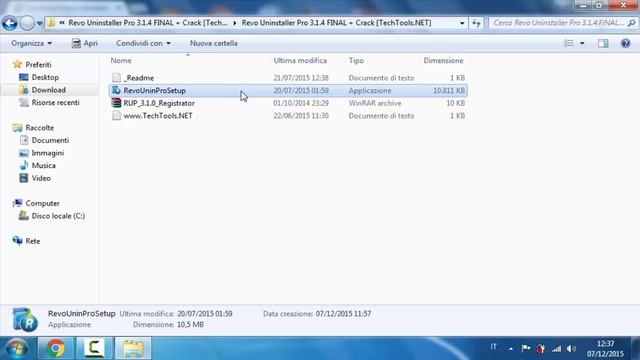Open the Musica library
Image resolution: width=640 pixels, height=360 pixels.
(44, 166)
